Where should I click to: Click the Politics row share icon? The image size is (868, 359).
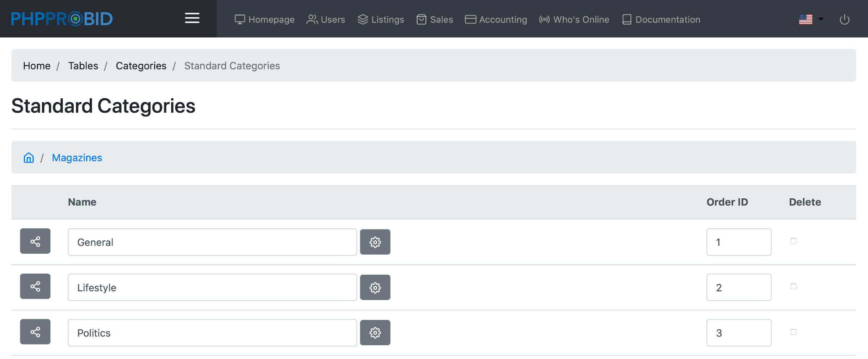pyautogui.click(x=35, y=332)
